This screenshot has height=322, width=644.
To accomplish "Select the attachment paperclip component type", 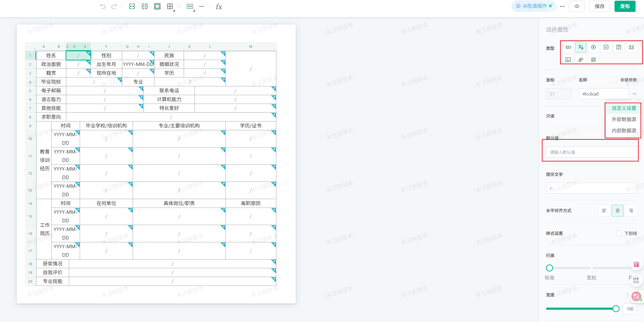I will 581,60.
